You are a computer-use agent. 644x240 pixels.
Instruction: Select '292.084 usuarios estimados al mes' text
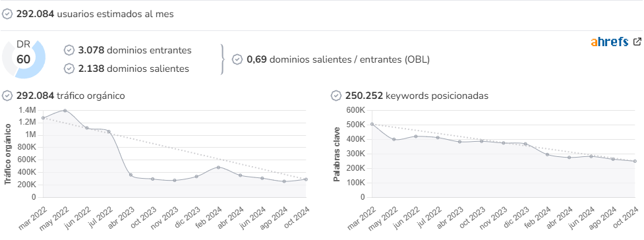95,14
